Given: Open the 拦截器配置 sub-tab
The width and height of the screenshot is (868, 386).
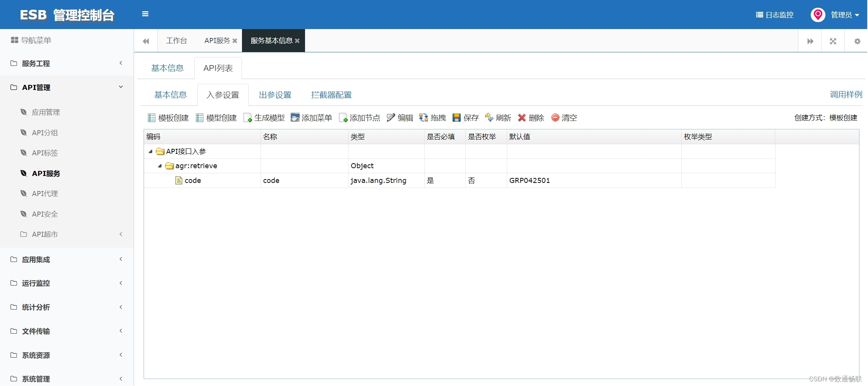Looking at the screenshot, I should click(x=331, y=95).
